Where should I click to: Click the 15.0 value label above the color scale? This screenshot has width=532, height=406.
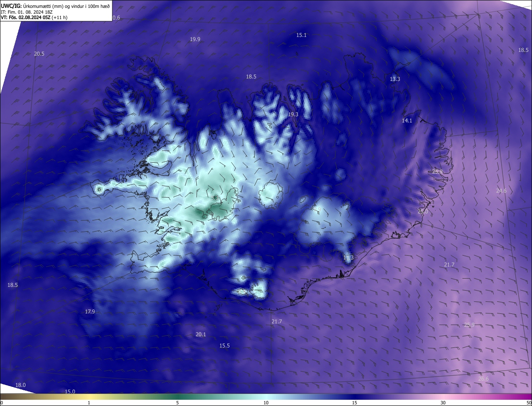click(x=70, y=391)
